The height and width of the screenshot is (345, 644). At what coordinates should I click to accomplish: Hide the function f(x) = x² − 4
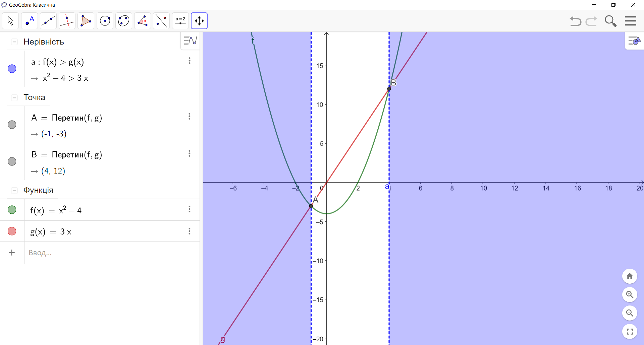[x=12, y=210]
